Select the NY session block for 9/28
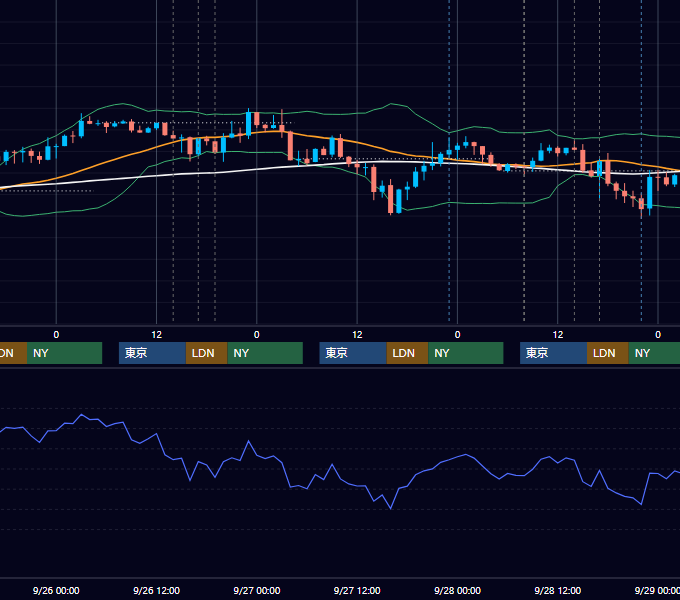Screen dimensions: 680x600 (654, 353)
